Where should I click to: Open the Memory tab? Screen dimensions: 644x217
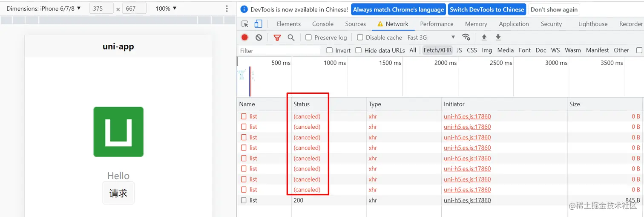[x=476, y=24]
